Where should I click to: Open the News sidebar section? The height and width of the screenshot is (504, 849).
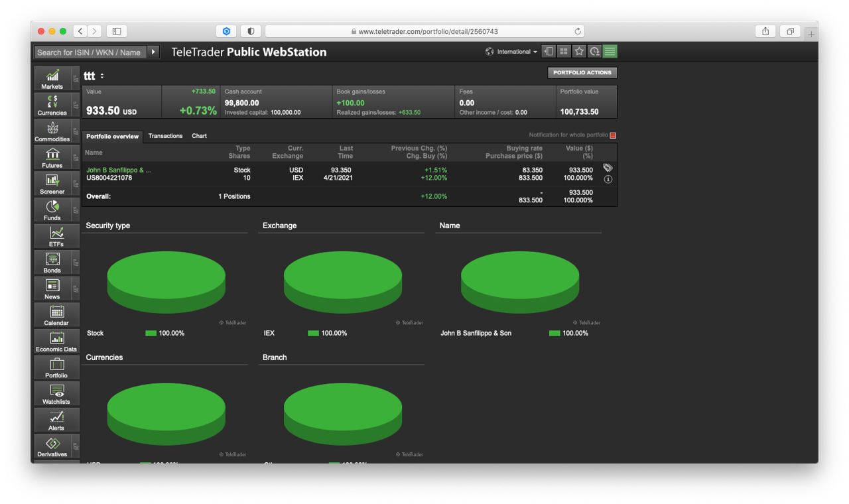pyautogui.click(x=52, y=288)
